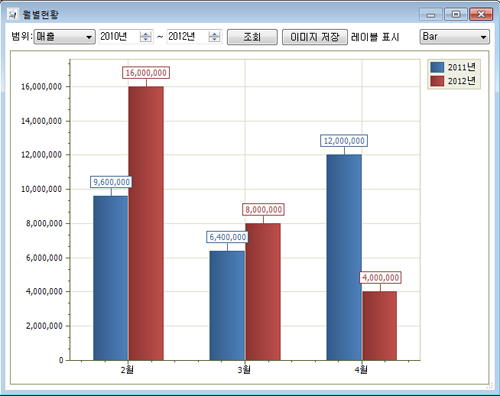The height and width of the screenshot is (396, 500).
Task: Click the blue 2011년 legend swatch
Action: 437,67
